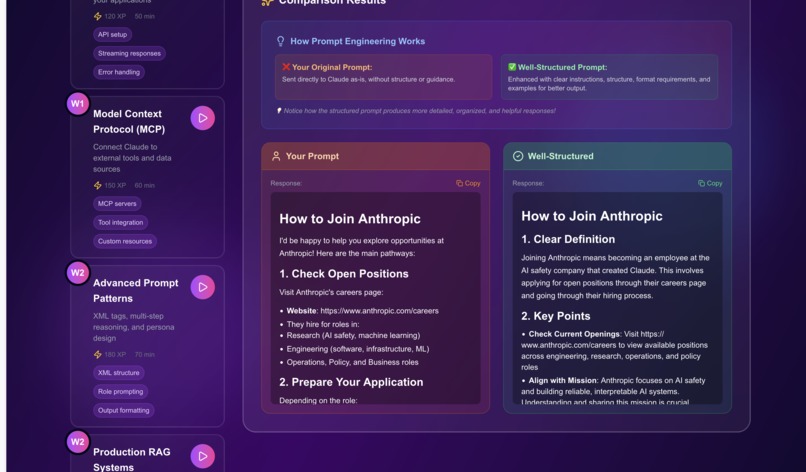Click the careers URL in Your Prompt response
Screen dimensions: 806x472
[379, 311]
